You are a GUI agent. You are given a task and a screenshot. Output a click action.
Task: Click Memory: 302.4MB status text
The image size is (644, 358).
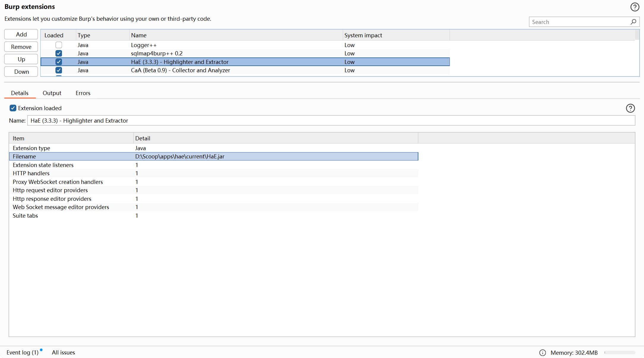pos(574,352)
